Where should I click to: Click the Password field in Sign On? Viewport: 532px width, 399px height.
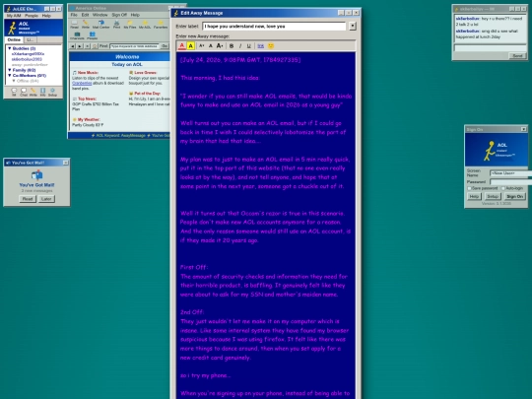click(x=510, y=182)
